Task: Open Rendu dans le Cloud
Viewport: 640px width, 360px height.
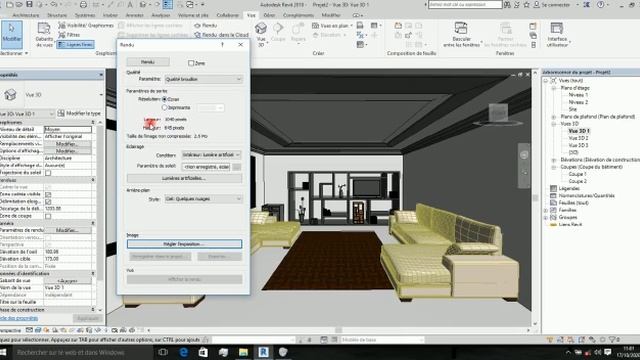Action: [x=221, y=35]
